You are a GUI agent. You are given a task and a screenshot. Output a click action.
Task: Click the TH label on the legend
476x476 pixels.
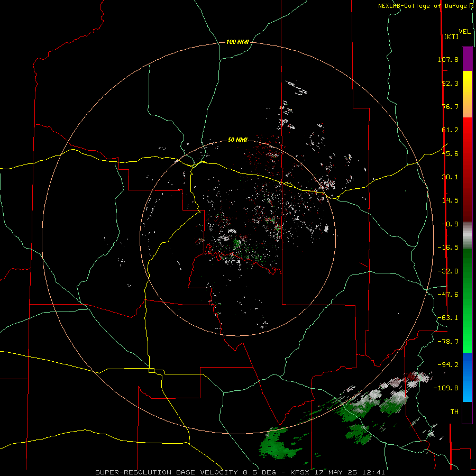[x=454, y=411]
